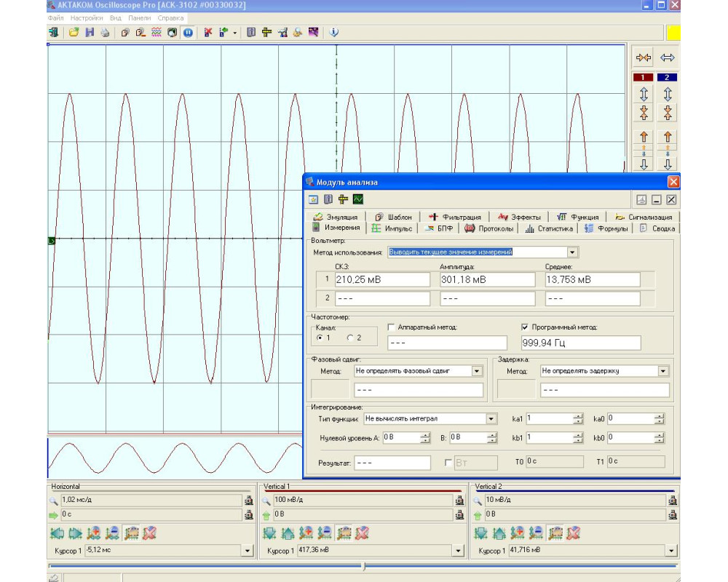Open the Фильтрация tab
This screenshot has height=582, width=728.
coord(456,217)
